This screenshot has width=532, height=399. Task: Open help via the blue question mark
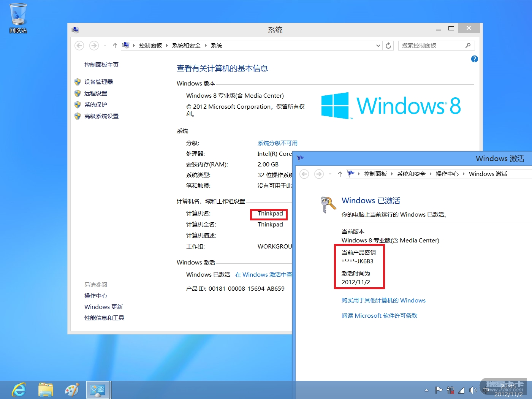(x=474, y=59)
